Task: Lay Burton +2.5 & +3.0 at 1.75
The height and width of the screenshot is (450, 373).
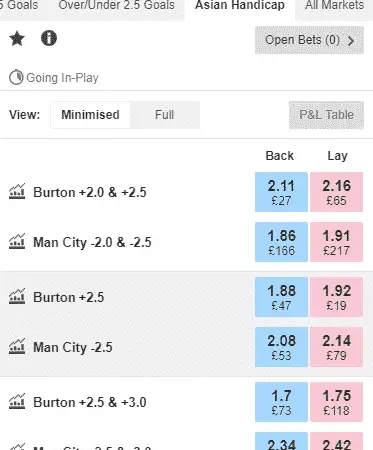Action: point(336,402)
